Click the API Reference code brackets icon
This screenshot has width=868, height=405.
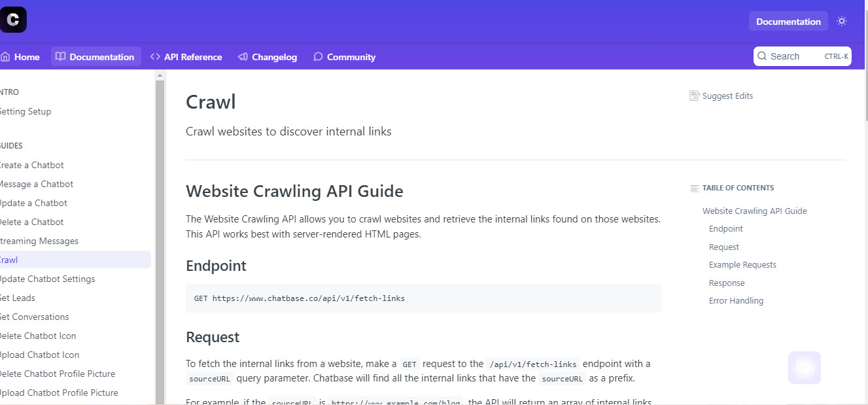(155, 57)
